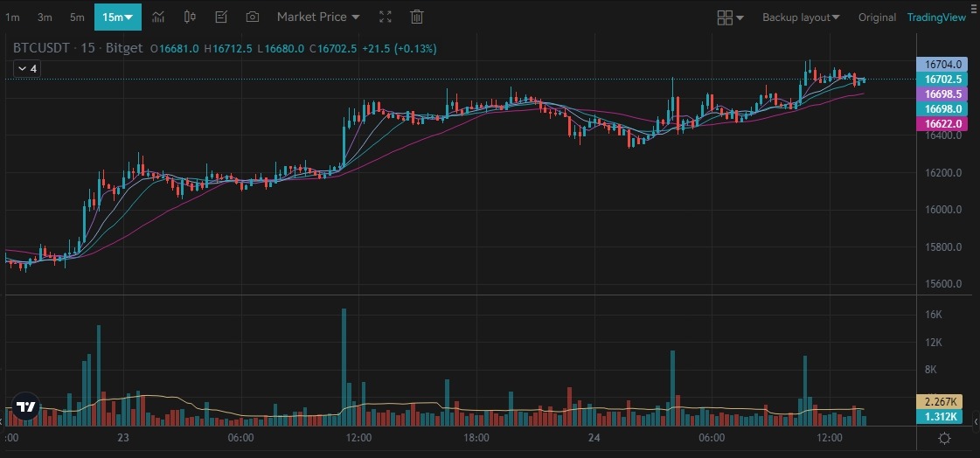Screen dimensions: 980x458
Task: Click the 24 date label on time axis
Action: (594, 438)
